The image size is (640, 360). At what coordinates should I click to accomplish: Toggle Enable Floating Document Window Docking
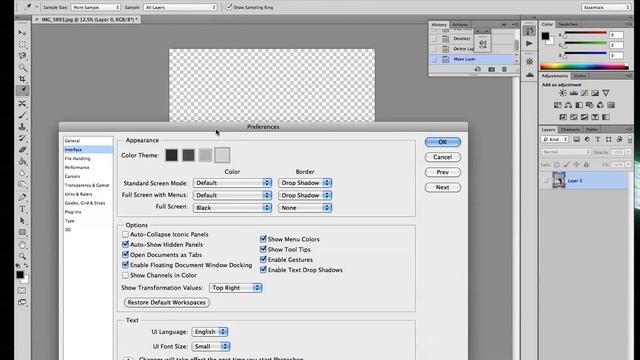125,265
